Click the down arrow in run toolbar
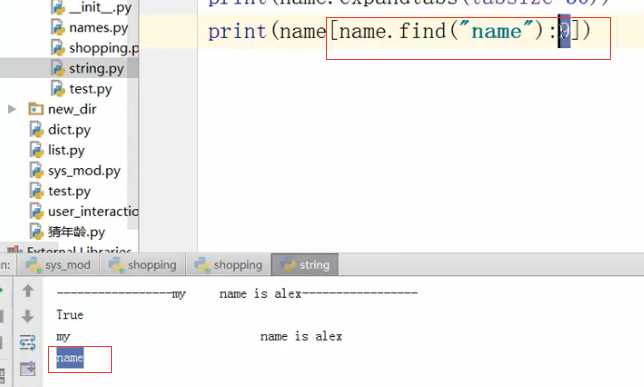This screenshot has height=387, width=644. point(28,316)
